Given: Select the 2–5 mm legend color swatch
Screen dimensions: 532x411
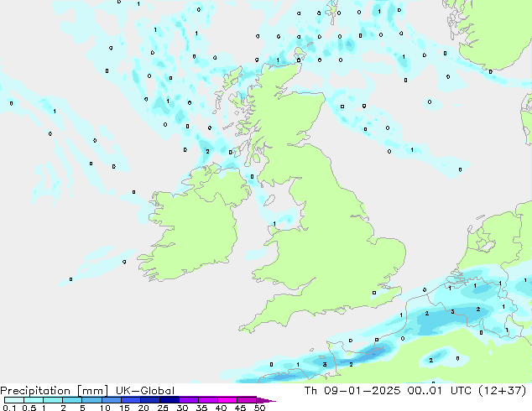Looking at the screenshot, I should point(72,400).
